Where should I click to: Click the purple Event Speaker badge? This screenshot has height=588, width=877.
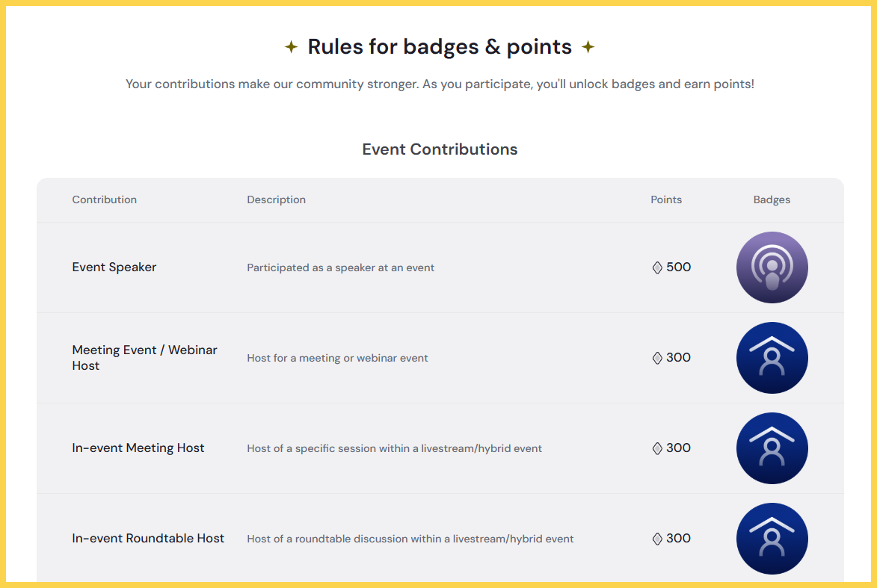click(772, 267)
